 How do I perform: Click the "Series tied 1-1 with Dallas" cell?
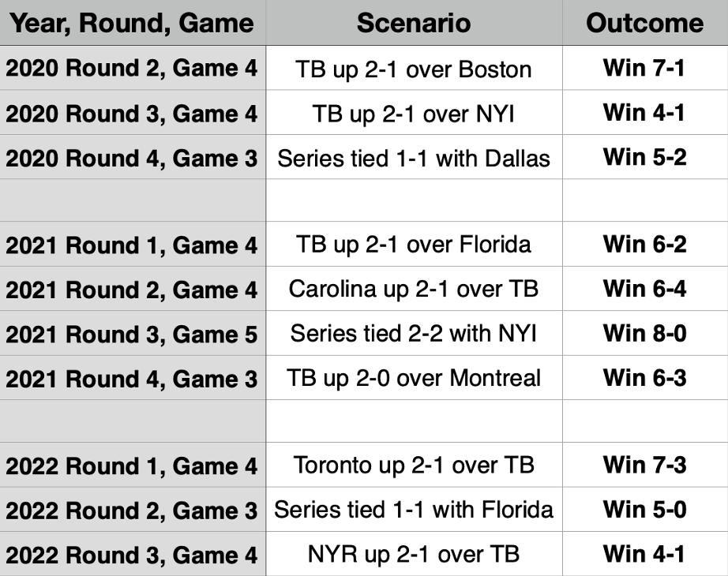point(414,158)
